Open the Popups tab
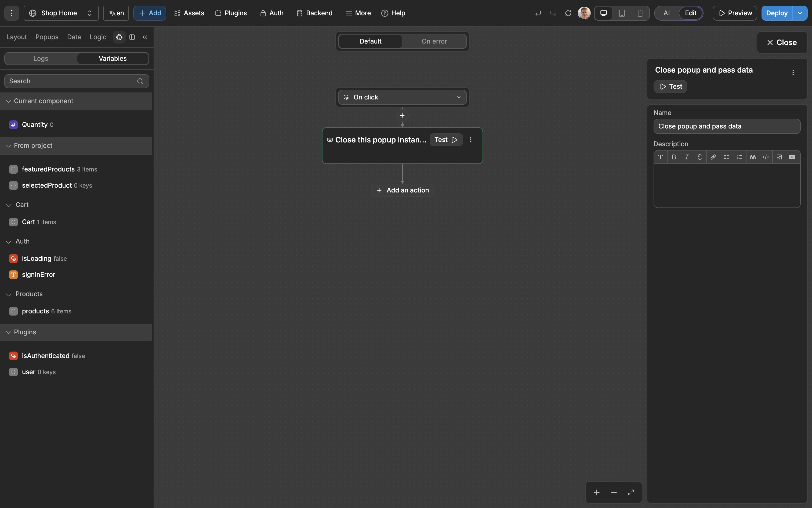 click(47, 37)
